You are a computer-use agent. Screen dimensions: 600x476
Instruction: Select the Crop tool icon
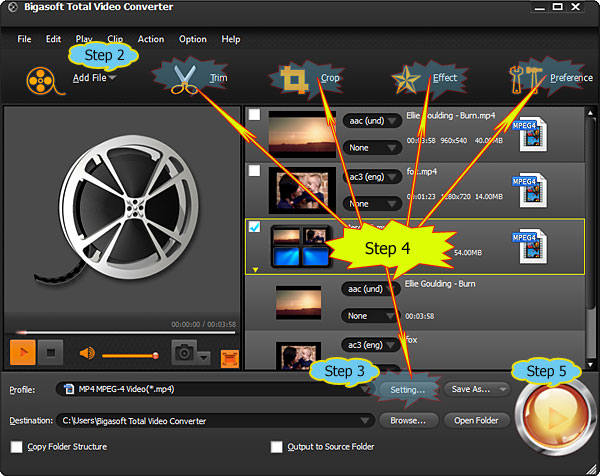pyautogui.click(x=294, y=80)
